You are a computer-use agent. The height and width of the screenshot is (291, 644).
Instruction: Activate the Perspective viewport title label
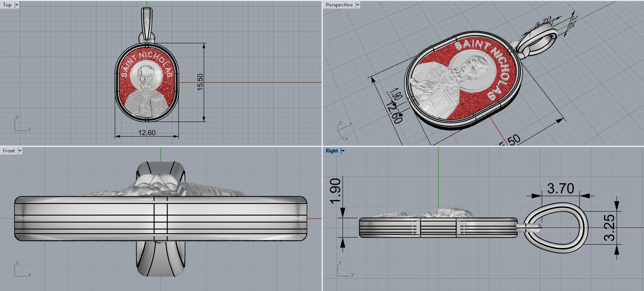pos(339,5)
